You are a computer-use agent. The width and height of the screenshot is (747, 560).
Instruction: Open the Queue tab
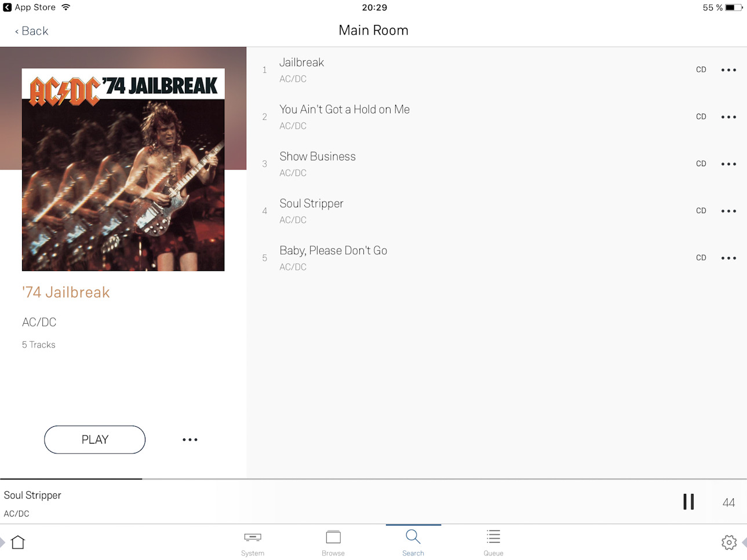coord(494,543)
